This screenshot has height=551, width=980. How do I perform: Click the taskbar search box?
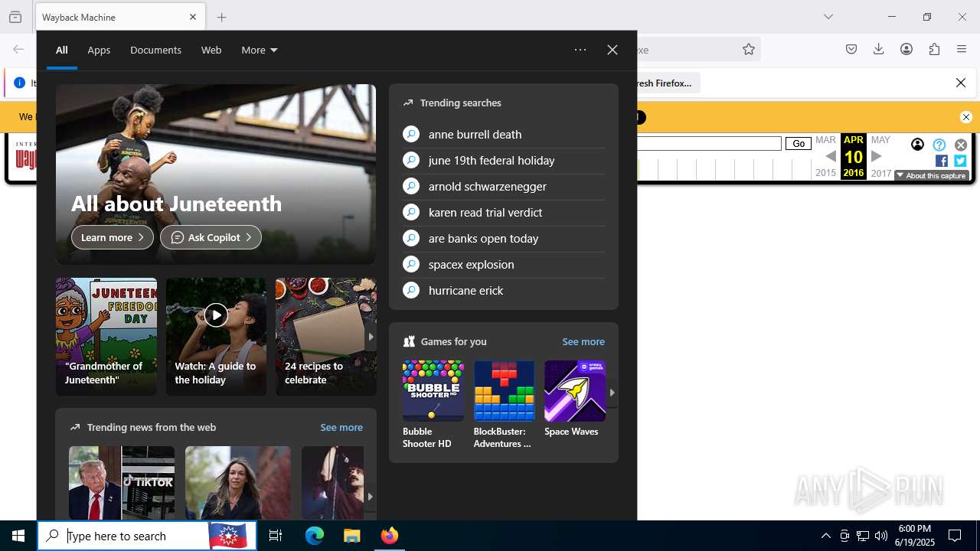coord(147,536)
